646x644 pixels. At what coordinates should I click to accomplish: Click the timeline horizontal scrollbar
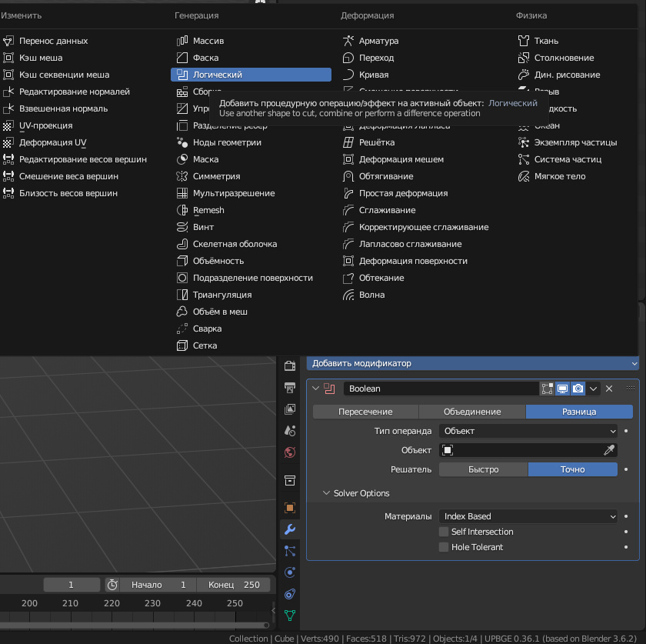point(134,626)
